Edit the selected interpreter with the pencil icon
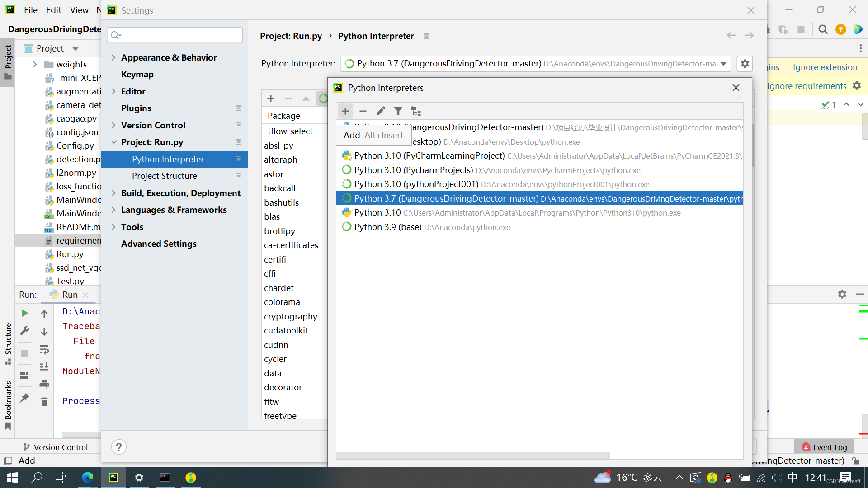The image size is (868, 488). (x=381, y=111)
